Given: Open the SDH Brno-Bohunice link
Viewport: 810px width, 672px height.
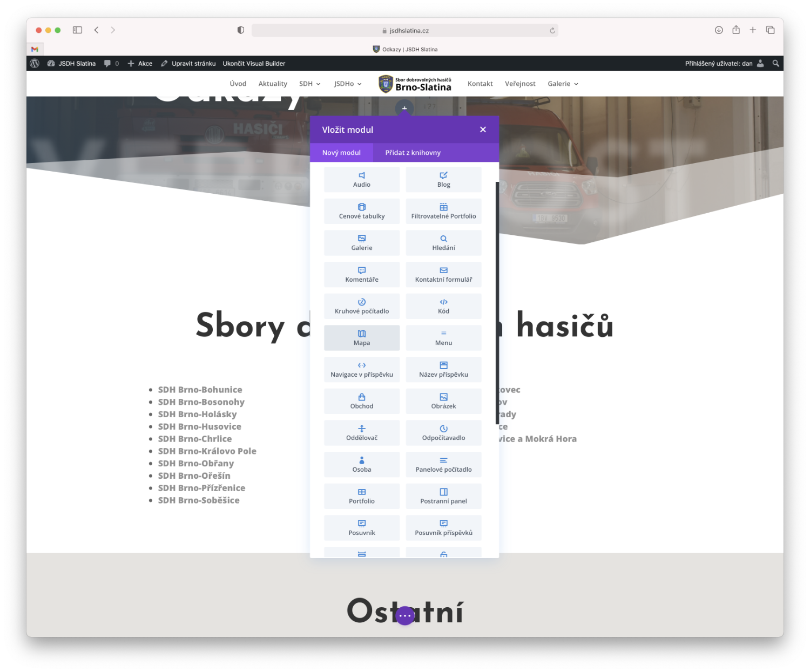Looking at the screenshot, I should [200, 390].
